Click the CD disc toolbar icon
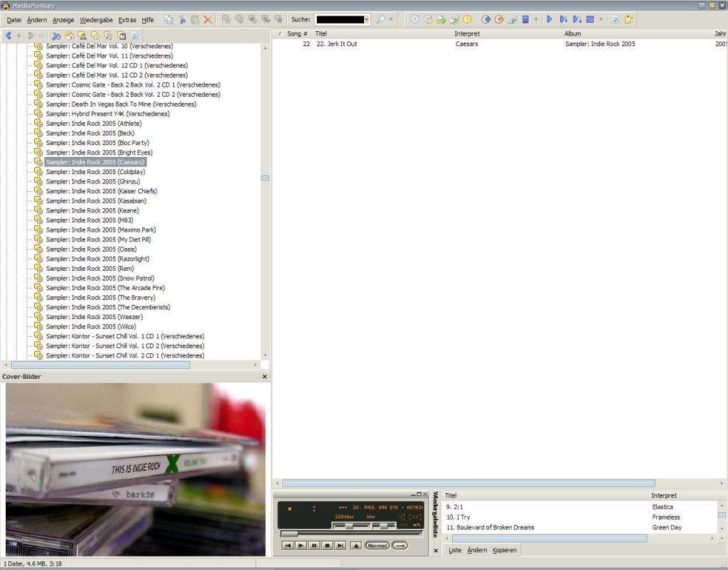This screenshot has width=728, height=570. pyautogui.click(x=415, y=19)
